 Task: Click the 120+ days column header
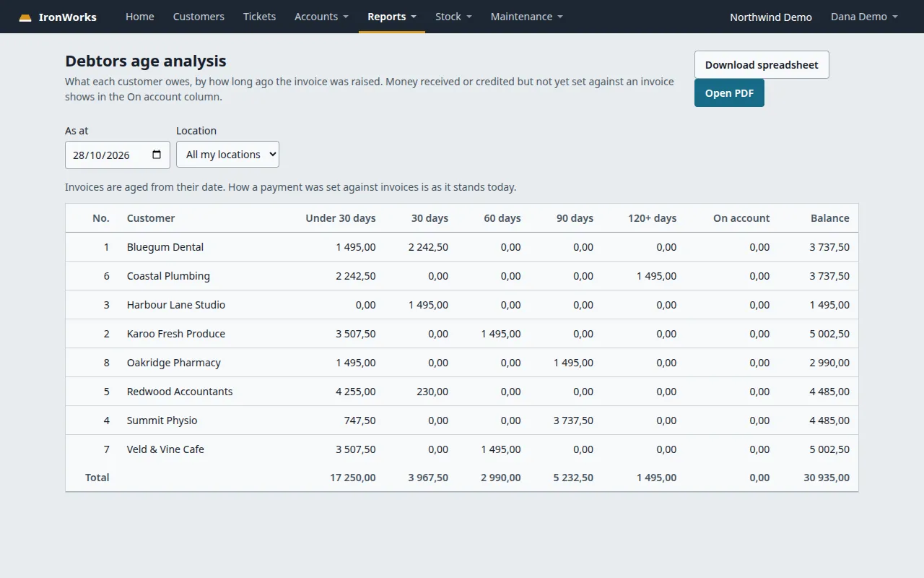point(653,218)
